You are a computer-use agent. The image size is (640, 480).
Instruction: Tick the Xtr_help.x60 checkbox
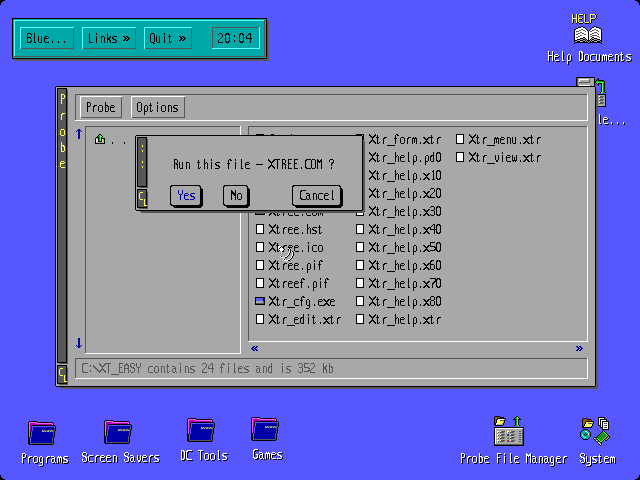pyautogui.click(x=360, y=265)
